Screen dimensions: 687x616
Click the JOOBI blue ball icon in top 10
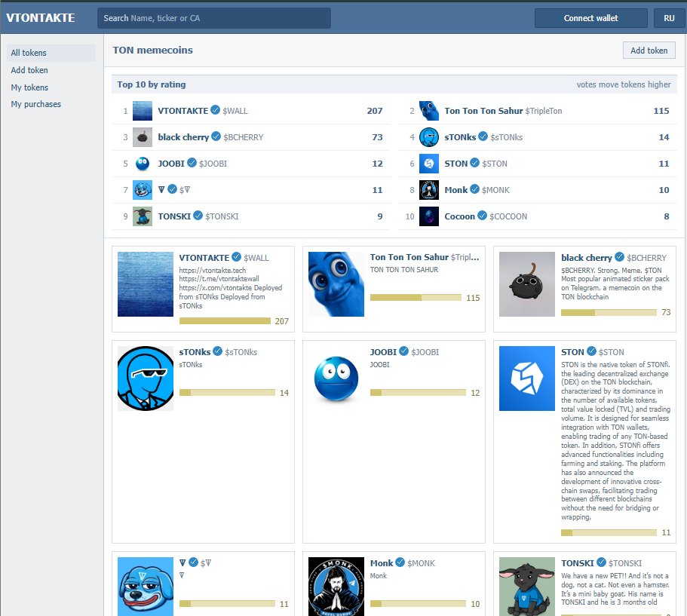(x=143, y=164)
